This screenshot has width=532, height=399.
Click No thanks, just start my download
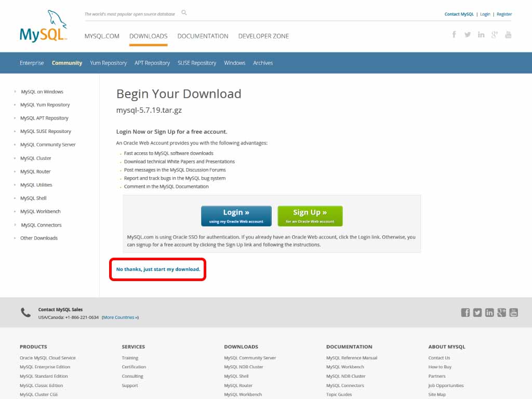[x=158, y=269]
